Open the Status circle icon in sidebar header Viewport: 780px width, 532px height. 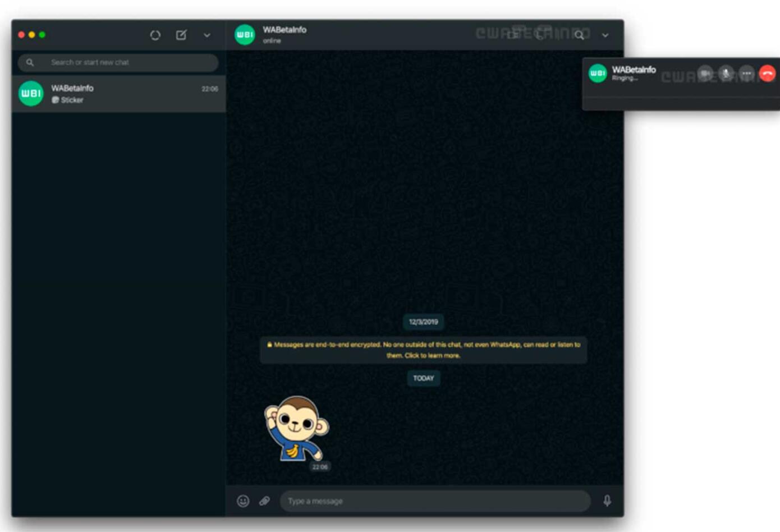[155, 35]
